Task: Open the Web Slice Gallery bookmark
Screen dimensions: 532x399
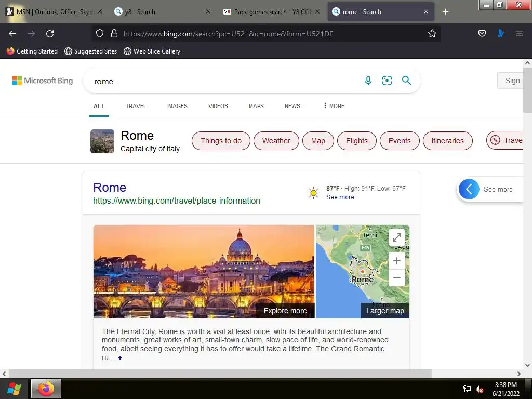Action: coord(152,51)
